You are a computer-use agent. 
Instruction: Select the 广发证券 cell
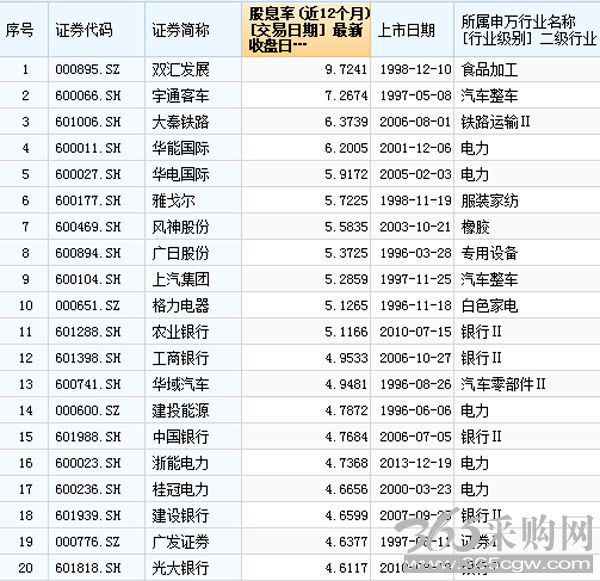click(x=193, y=542)
